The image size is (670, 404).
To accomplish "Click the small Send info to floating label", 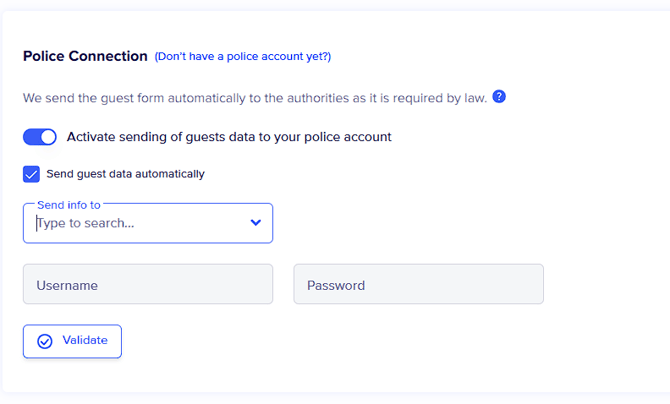I will tap(68, 205).
